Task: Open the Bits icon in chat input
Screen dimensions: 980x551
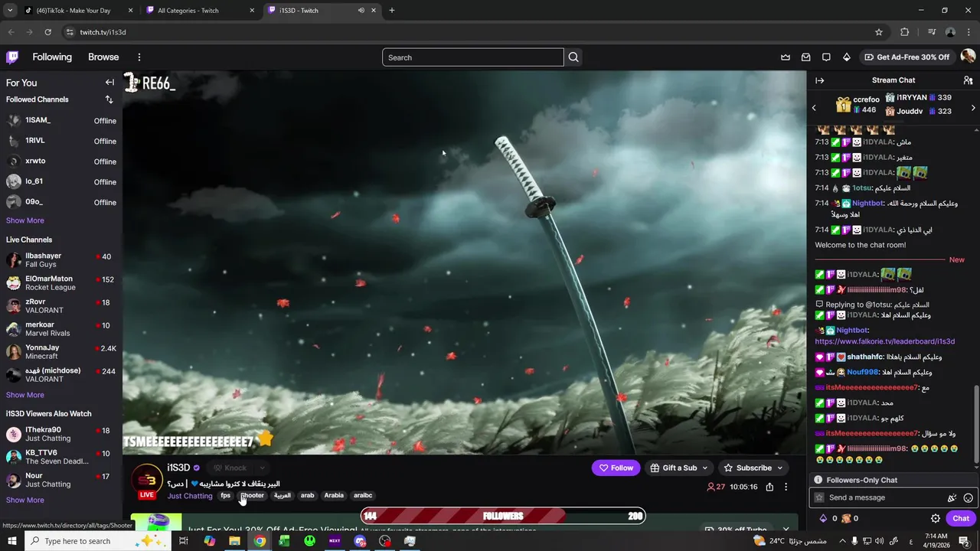Action: pos(952,497)
